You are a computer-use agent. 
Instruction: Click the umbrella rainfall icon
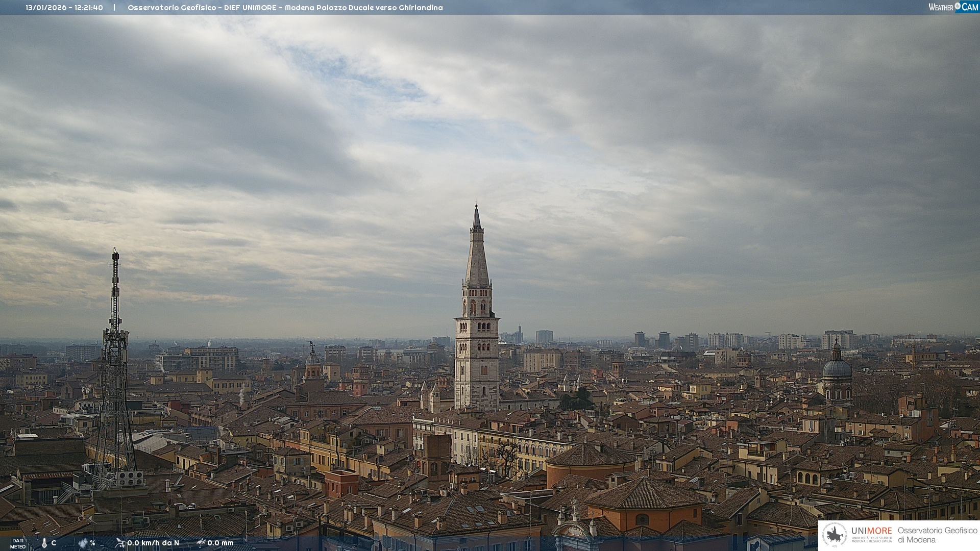tap(201, 543)
